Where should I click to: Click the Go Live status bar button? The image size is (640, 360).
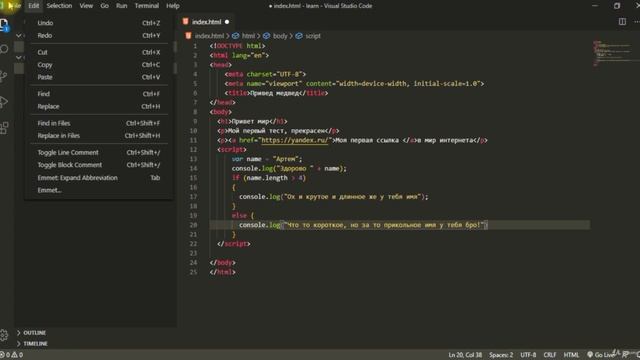coord(601,355)
